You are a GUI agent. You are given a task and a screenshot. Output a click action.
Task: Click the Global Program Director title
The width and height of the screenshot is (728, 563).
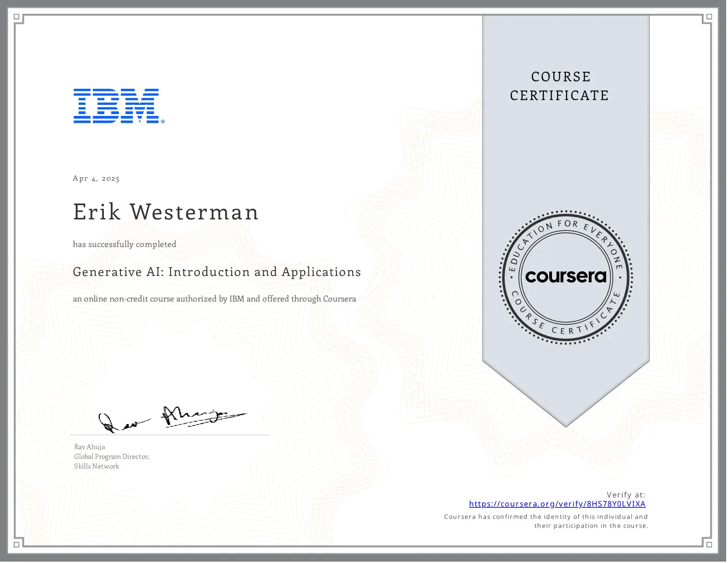[112, 457]
